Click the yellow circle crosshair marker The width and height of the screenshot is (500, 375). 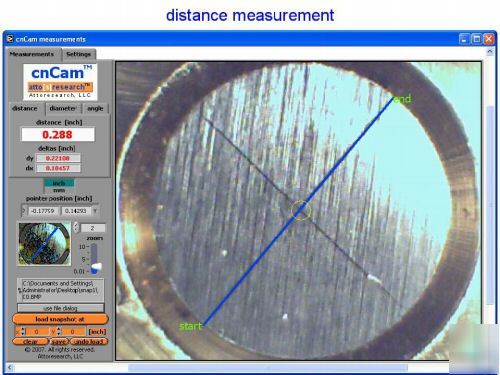[301, 211]
